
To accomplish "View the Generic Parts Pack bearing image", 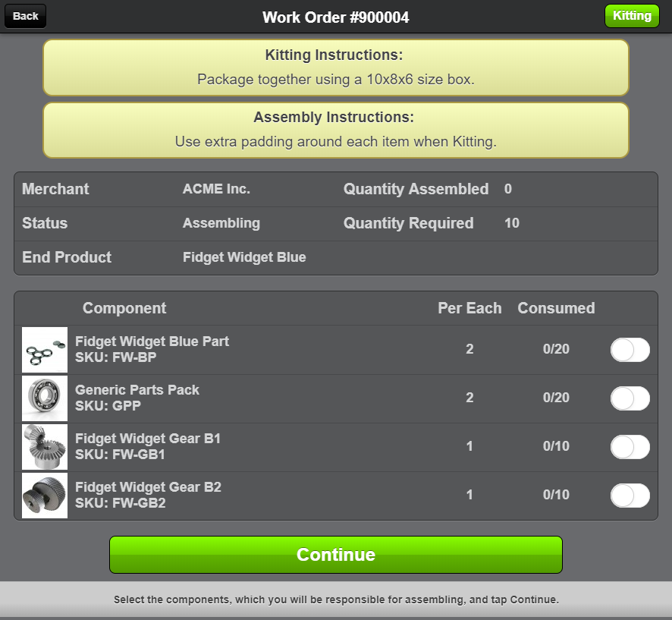I will point(45,398).
